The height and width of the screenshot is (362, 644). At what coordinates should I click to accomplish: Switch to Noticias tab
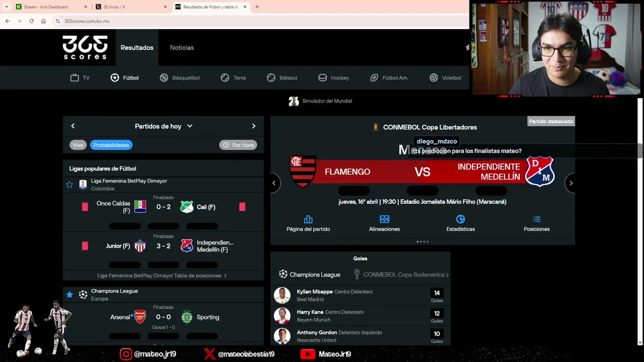[x=182, y=47]
